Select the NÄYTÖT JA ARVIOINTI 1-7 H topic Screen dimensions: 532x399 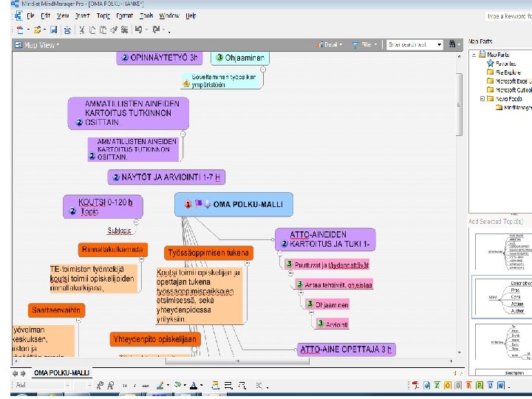(166, 177)
